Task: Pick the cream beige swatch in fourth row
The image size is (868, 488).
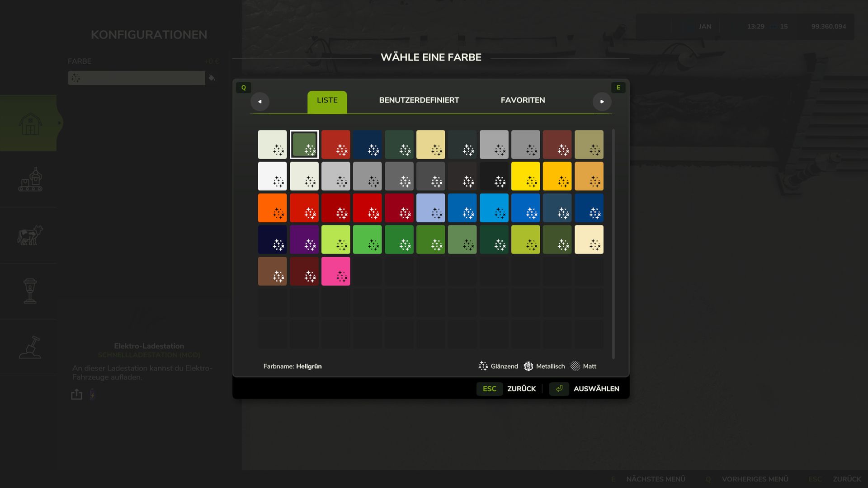Action: coord(589,239)
